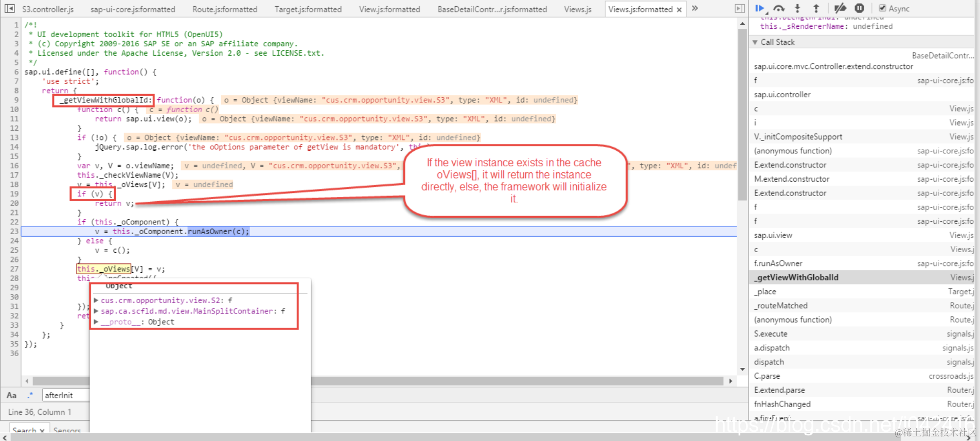Resume script execution
The width and height of the screenshot is (980, 441).
(x=760, y=8)
